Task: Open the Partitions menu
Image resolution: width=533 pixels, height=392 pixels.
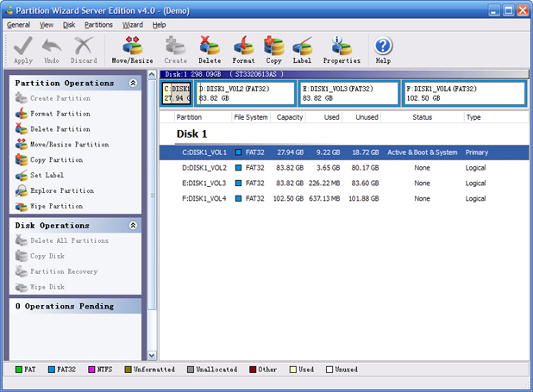Action: pyautogui.click(x=98, y=25)
